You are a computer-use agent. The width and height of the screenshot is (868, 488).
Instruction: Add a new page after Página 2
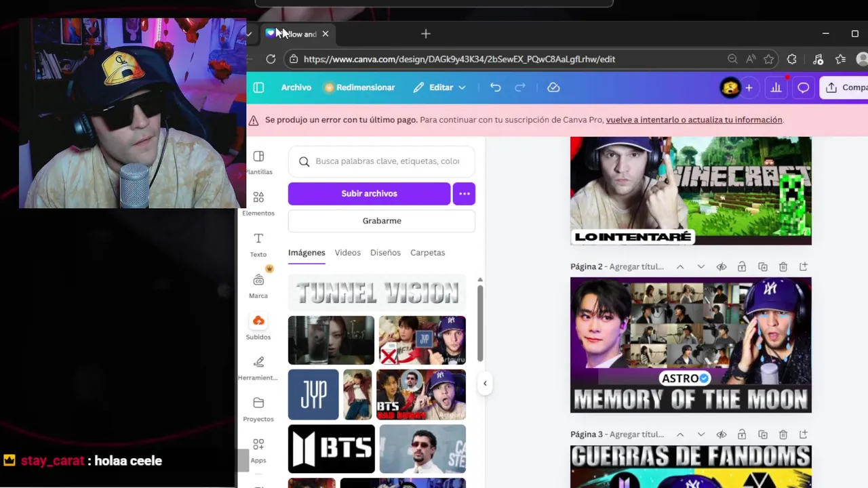[804, 267]
